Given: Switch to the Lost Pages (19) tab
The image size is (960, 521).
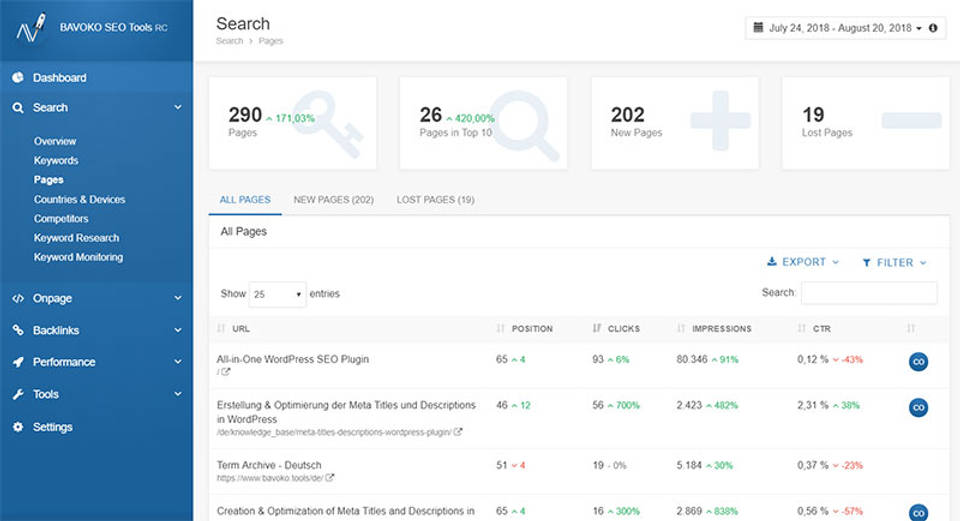Looking at the screenshot, I should point(435,200).
